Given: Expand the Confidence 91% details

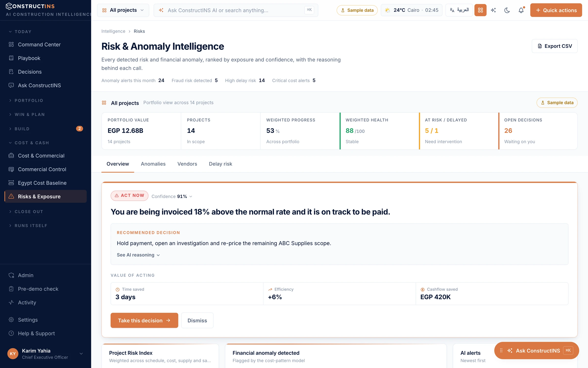Looking at the screenshot, I should click(x=172, y=196).
